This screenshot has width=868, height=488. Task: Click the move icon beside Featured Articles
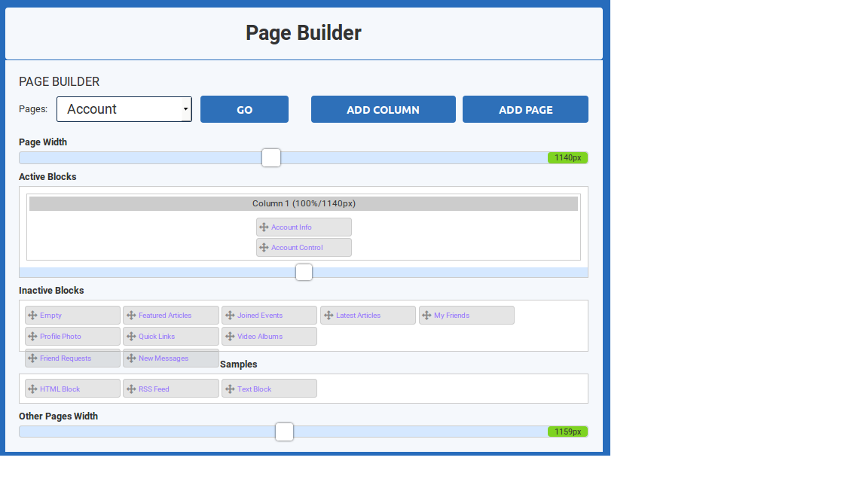[131, 316]
